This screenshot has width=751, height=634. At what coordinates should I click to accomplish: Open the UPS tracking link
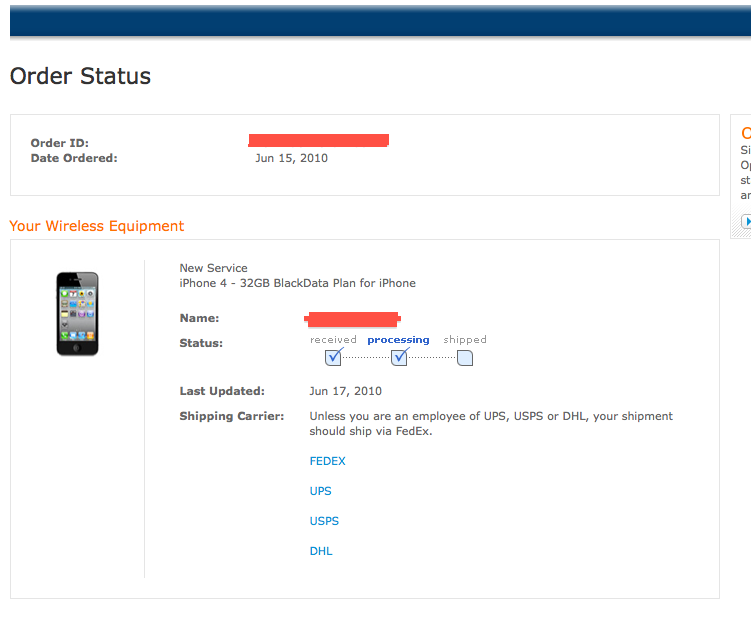point(320,491)
